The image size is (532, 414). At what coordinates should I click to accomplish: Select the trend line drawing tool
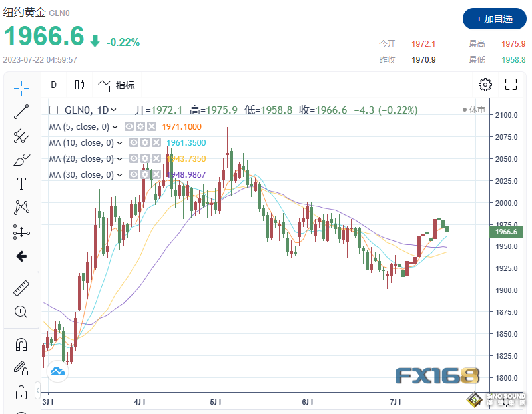tap(21, 112)
